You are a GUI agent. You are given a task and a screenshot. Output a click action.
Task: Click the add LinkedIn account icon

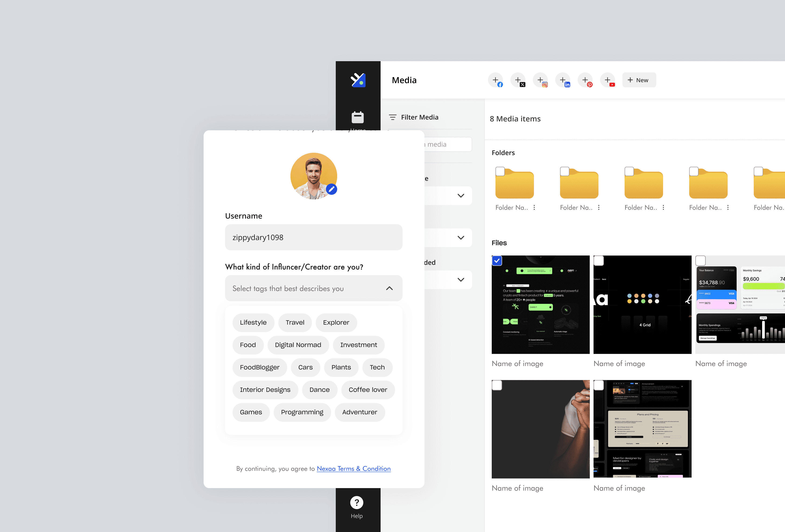click(563, 80)
